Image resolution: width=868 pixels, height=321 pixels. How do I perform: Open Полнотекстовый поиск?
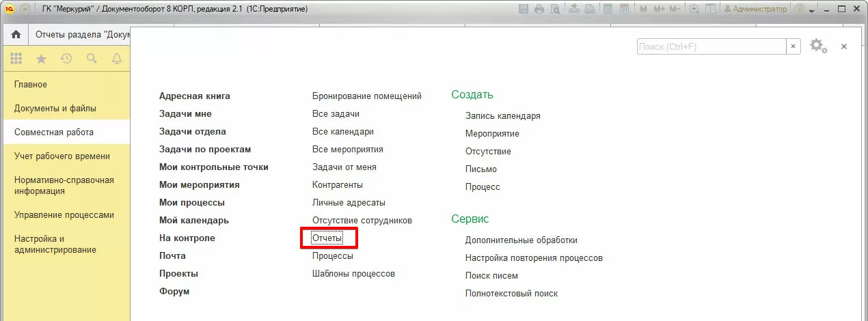click(x=511, y=294)
